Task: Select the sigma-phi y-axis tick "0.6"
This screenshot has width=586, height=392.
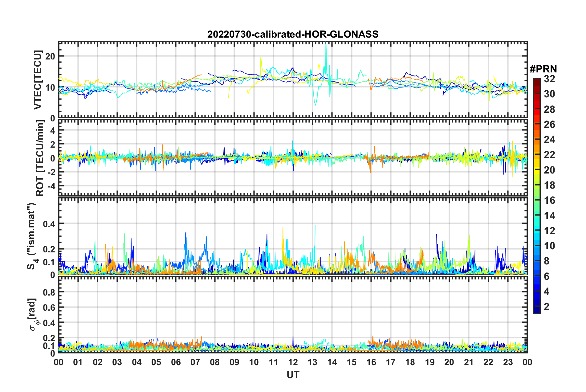Action: (49, 307)
